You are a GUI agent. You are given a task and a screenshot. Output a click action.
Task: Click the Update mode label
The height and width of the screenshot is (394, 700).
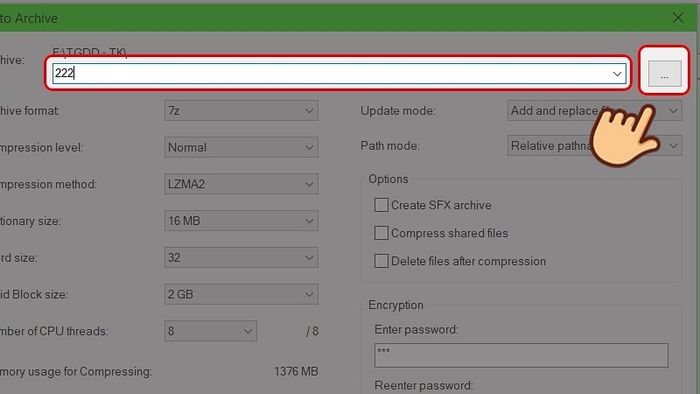pos(397,111)
